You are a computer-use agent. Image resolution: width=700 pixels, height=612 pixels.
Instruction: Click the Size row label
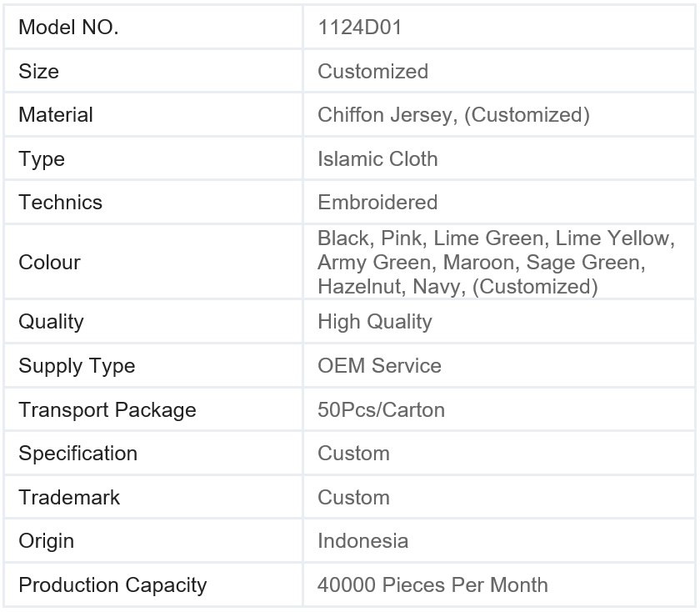click(x=39, y=72)
